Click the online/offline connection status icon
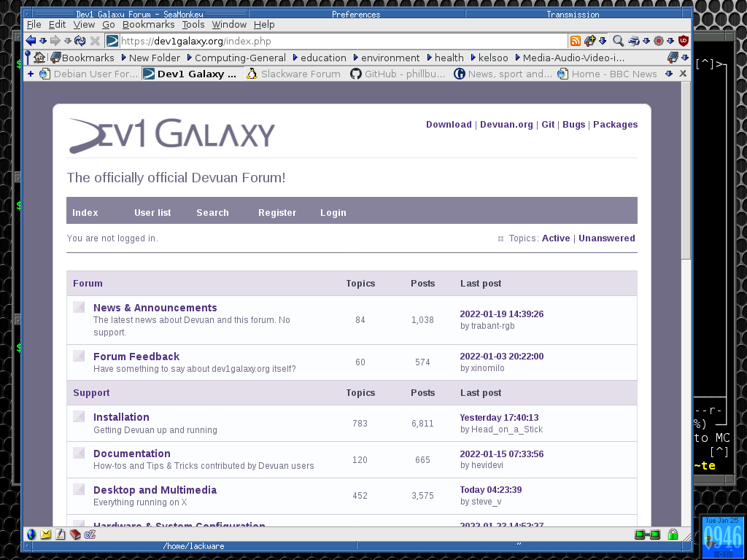The height and width of the screenshot is (560, 747). pyautogui.click(x=647, y=534)
